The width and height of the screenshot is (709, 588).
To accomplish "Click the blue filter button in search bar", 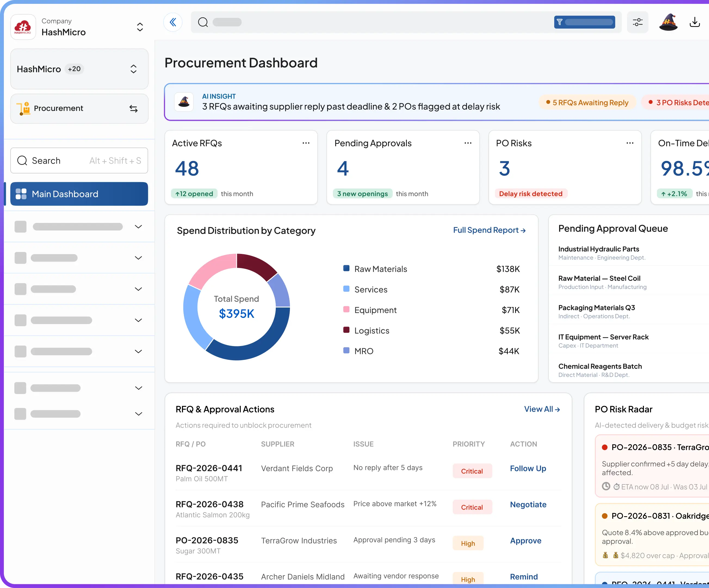I will pos(584,22).
